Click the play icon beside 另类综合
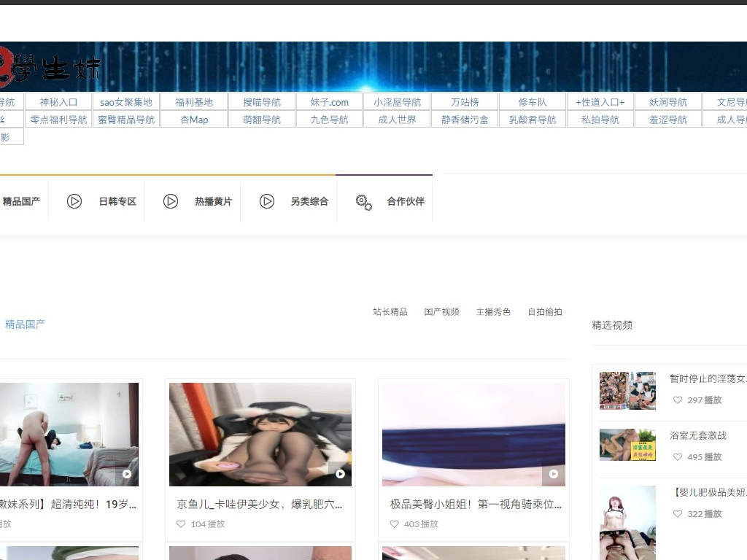Image resolution: width=747 pixels, height=560 pixels. (267, 201)
